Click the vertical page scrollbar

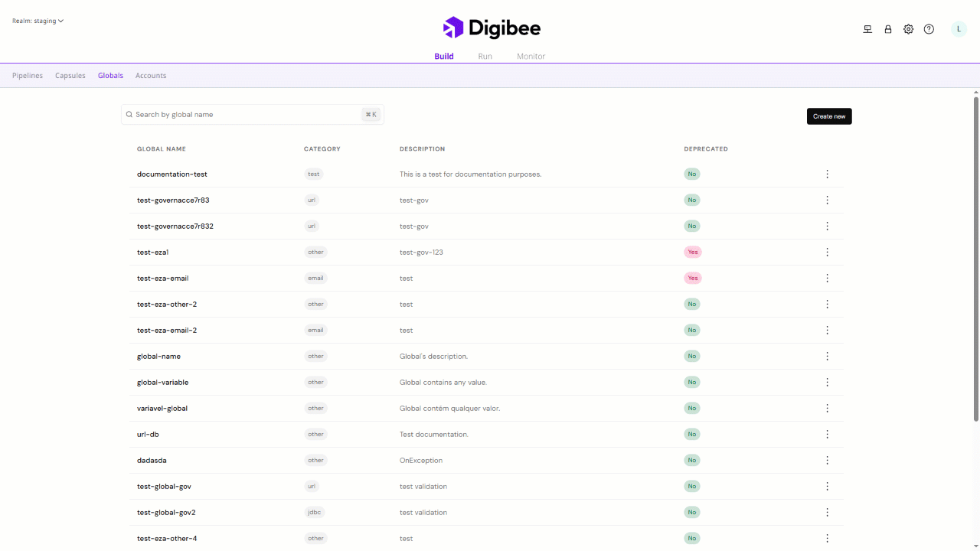pos(975,260)
